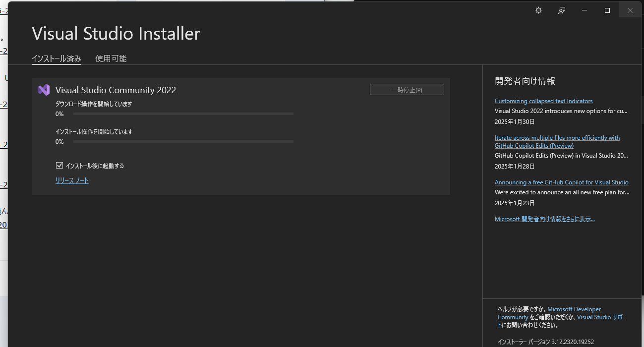Open the theme settings sun icon
Screen dimensions: 644x347
tap(538, 10)
